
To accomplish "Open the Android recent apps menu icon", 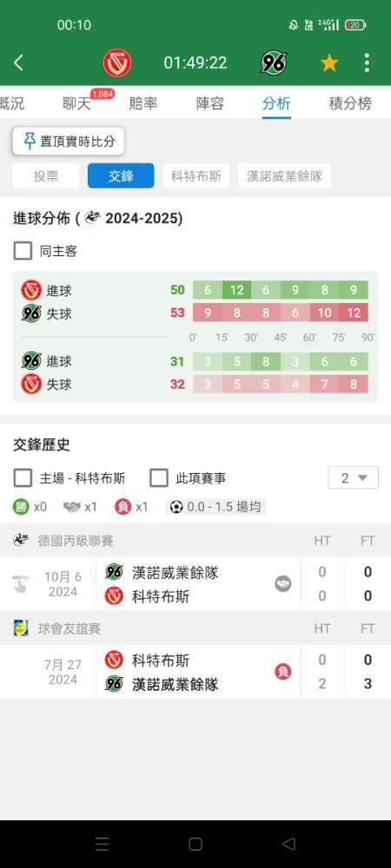I will (x=102, y=844).
